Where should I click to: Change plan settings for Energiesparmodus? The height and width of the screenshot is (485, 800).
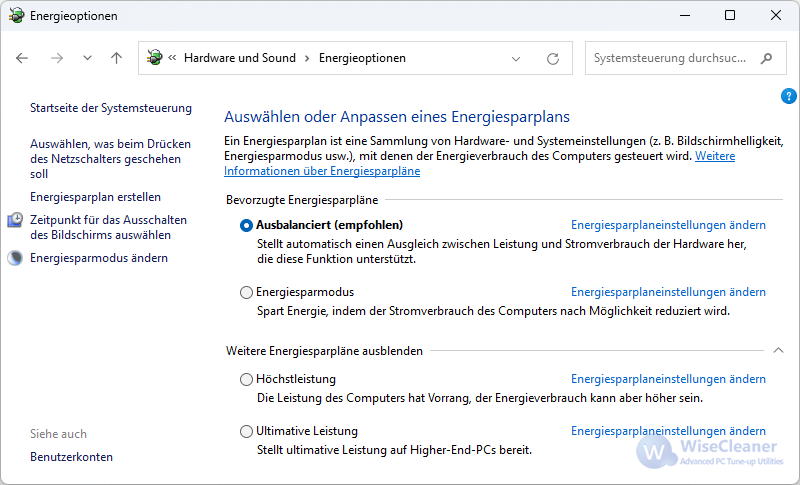click(668, 292)
